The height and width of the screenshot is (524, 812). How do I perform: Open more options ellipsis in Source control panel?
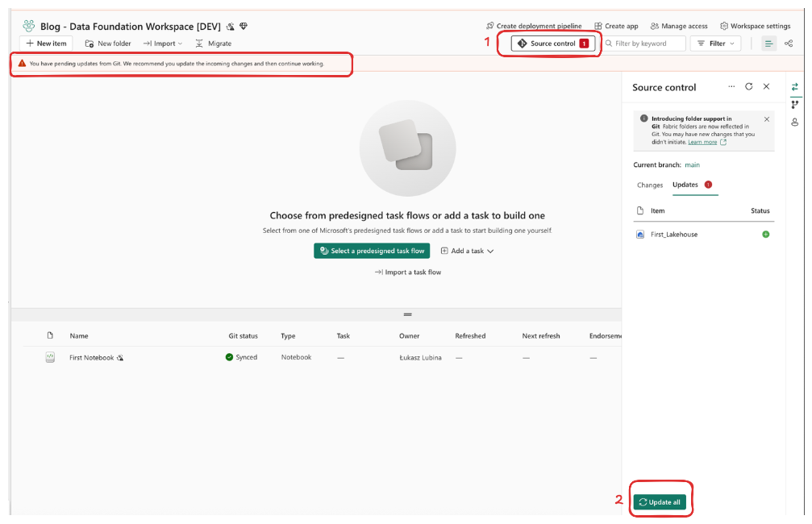tap(731, 87)
